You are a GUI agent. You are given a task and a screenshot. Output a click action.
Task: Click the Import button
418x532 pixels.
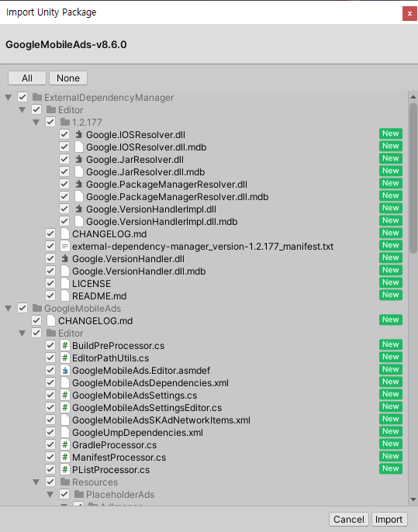389,519
